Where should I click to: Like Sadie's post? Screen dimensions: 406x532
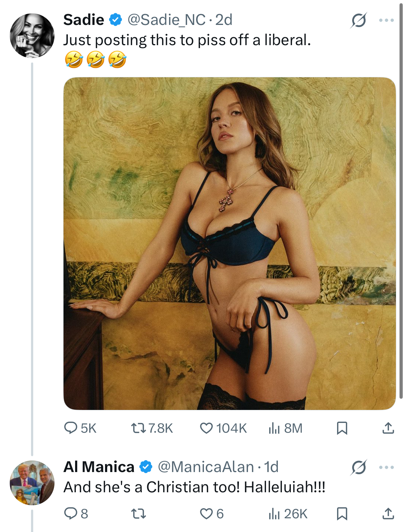click(x=206, y=428)
